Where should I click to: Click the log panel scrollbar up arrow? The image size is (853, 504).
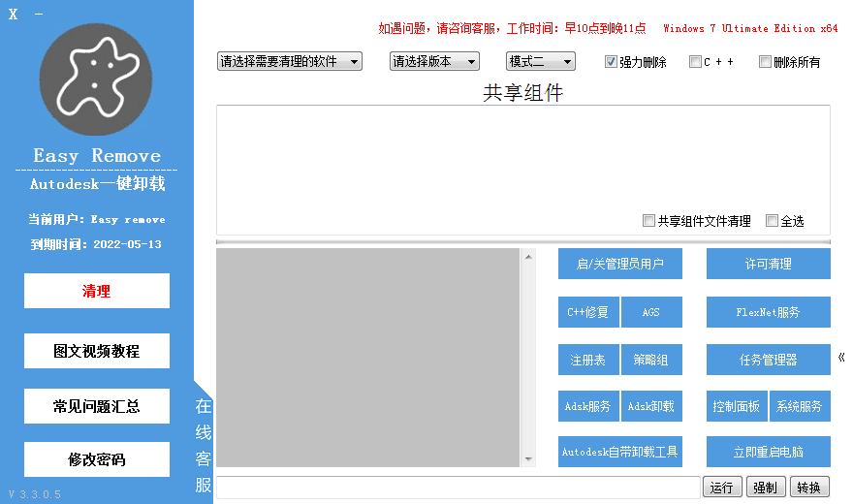[528, 257]
